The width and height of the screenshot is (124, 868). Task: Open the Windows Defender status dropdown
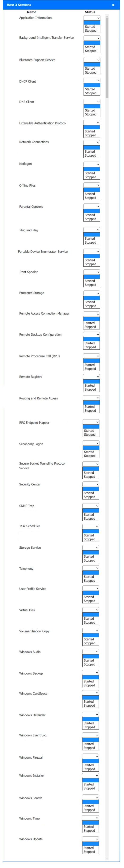pyautogui.click(x=91, y=714)
